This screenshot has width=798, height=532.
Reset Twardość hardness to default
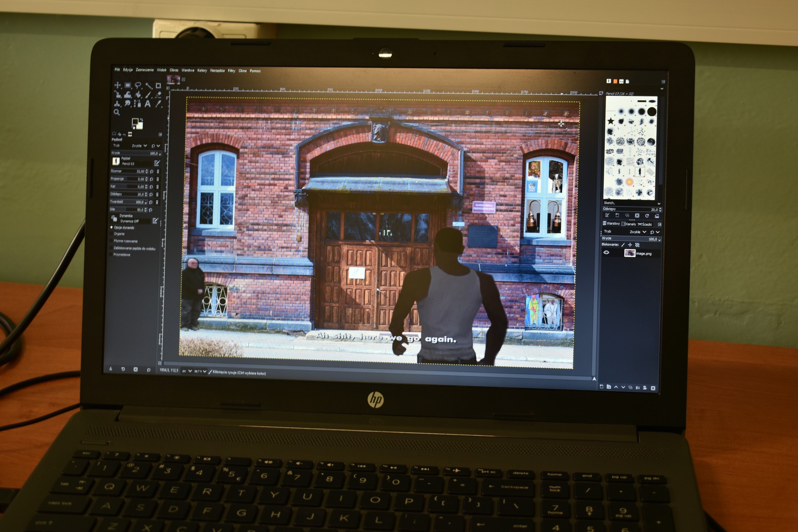coord(150,202)
